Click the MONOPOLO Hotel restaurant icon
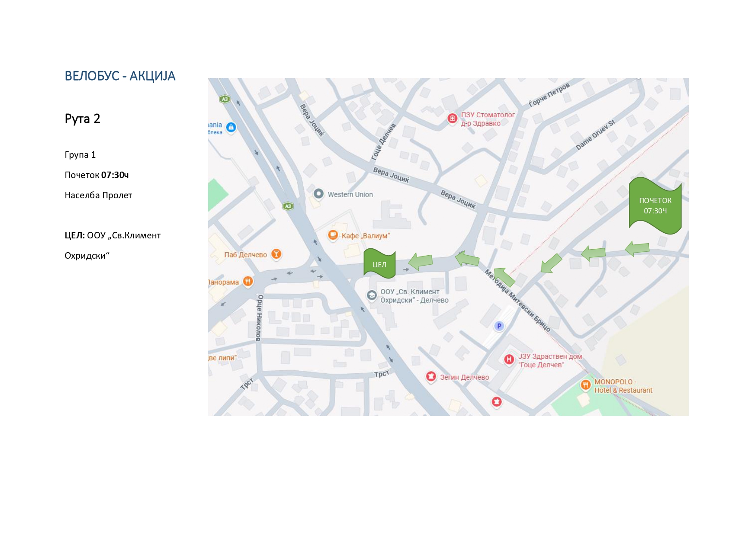This screenshot has height=535, width=756. coord(585,385)
